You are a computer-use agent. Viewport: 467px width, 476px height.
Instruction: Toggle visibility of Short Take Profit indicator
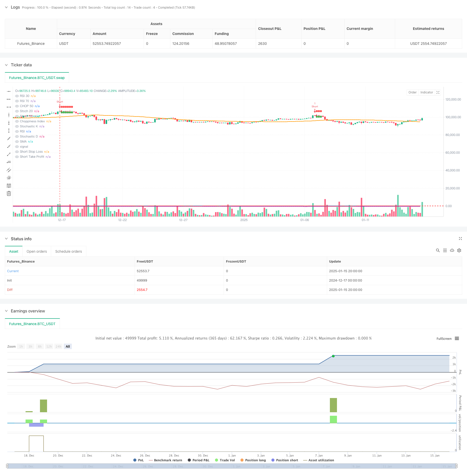coord(17,157)
